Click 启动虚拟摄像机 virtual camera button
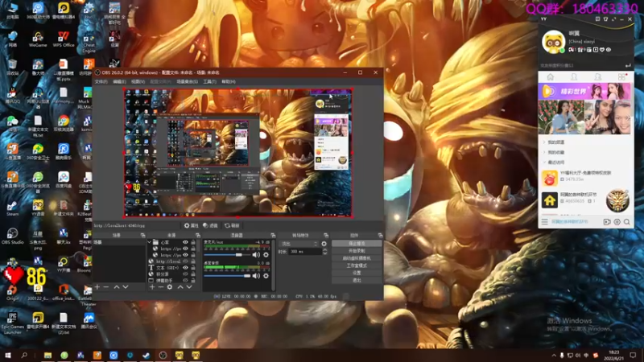Viewport: 644px width, 362px height. tap(357, 258)
